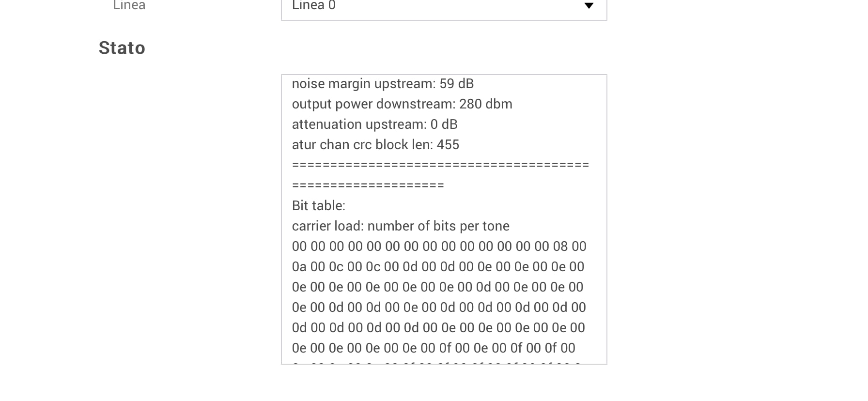Click the noise margin upstream line
This screenshot has width=868, height=401.
pos(383,84)
